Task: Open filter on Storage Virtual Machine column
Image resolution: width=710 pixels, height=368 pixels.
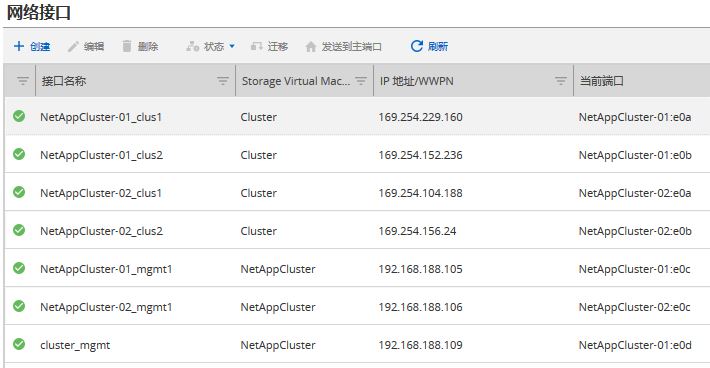Action: click(x=360, y=81)
